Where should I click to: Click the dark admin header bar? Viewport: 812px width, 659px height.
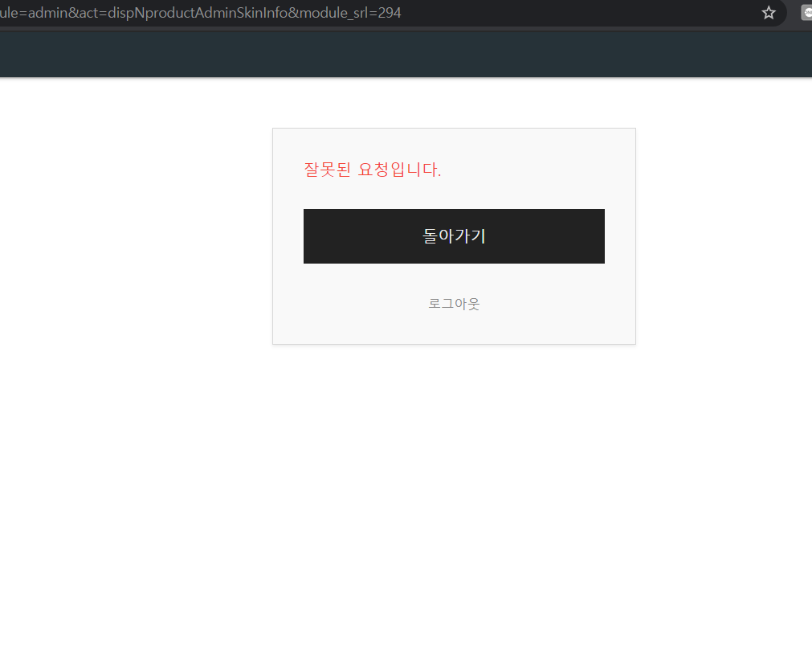(402, 55)
